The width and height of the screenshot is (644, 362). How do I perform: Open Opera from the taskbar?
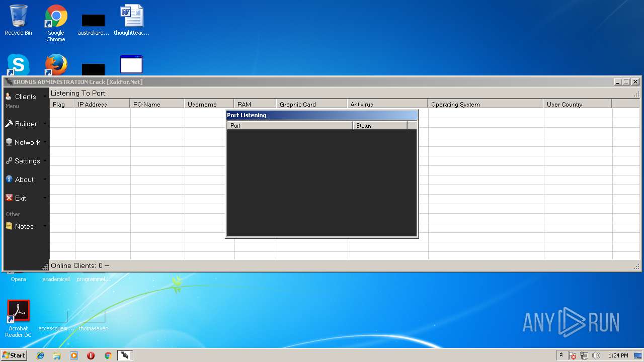point(91,355)
